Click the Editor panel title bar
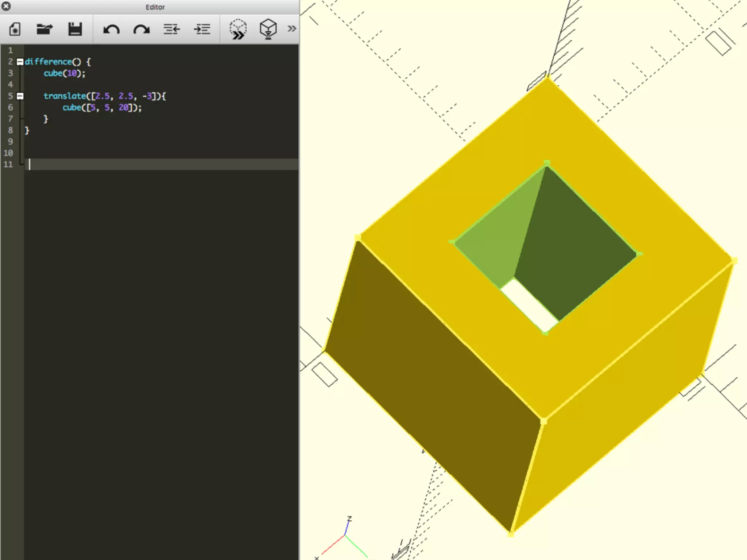 (155, 7)
